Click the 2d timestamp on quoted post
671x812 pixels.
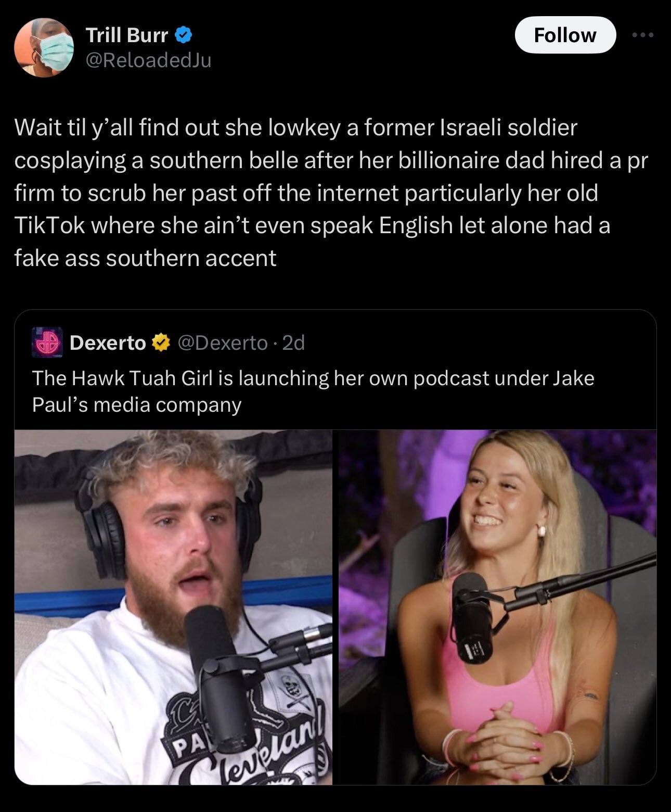click(x=293, y=343)
